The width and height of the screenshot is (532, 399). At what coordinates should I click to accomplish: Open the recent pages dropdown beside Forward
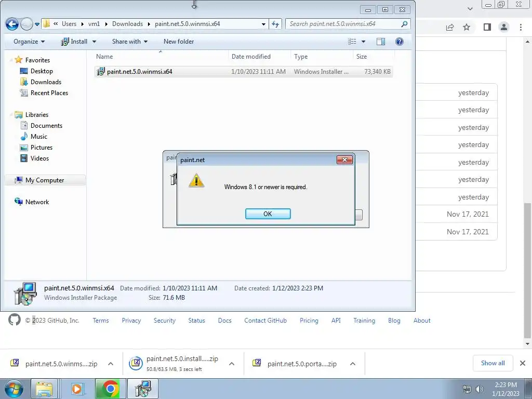tap(37, 24)
